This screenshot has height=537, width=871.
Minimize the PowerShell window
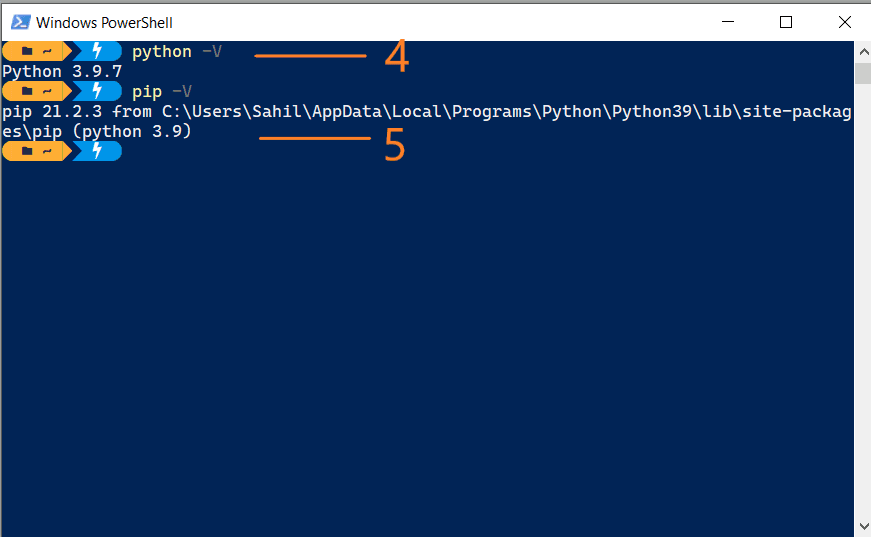click(731, 22)
